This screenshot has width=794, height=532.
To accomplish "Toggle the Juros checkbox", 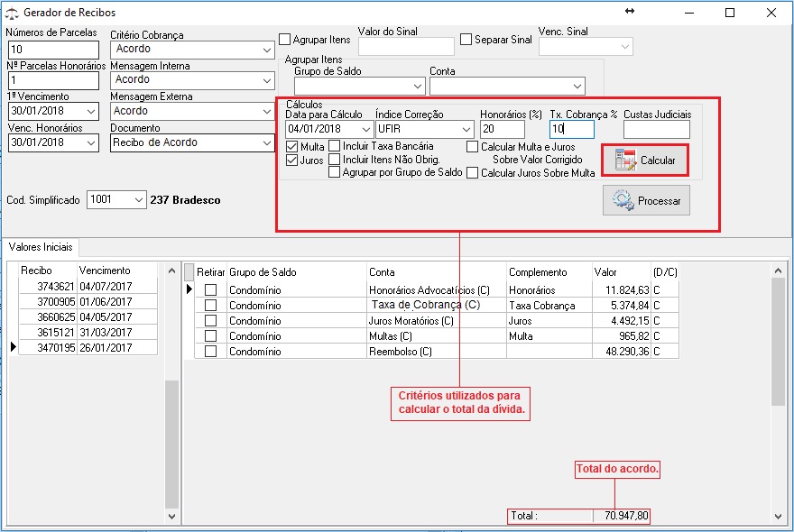I will pos(292,161).
